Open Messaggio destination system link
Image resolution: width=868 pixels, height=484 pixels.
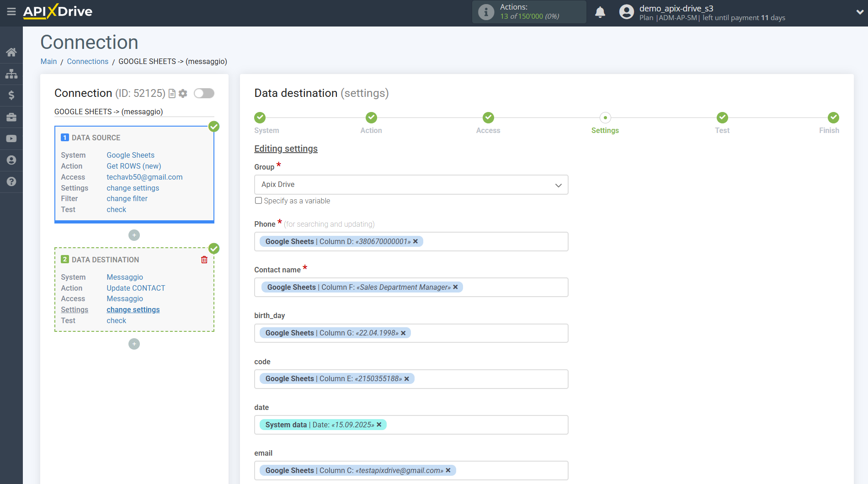[125, 277]
